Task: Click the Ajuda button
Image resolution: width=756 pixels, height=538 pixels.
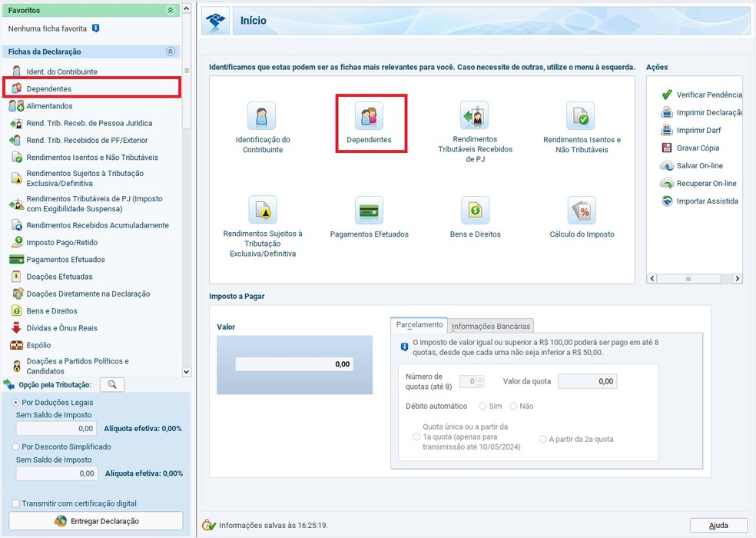Action: click(718, 526)
